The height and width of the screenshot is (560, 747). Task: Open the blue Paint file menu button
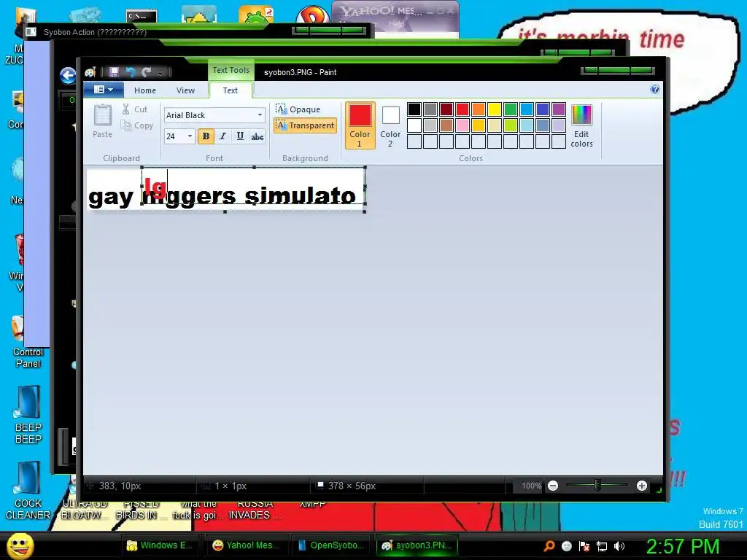[104, 90]
